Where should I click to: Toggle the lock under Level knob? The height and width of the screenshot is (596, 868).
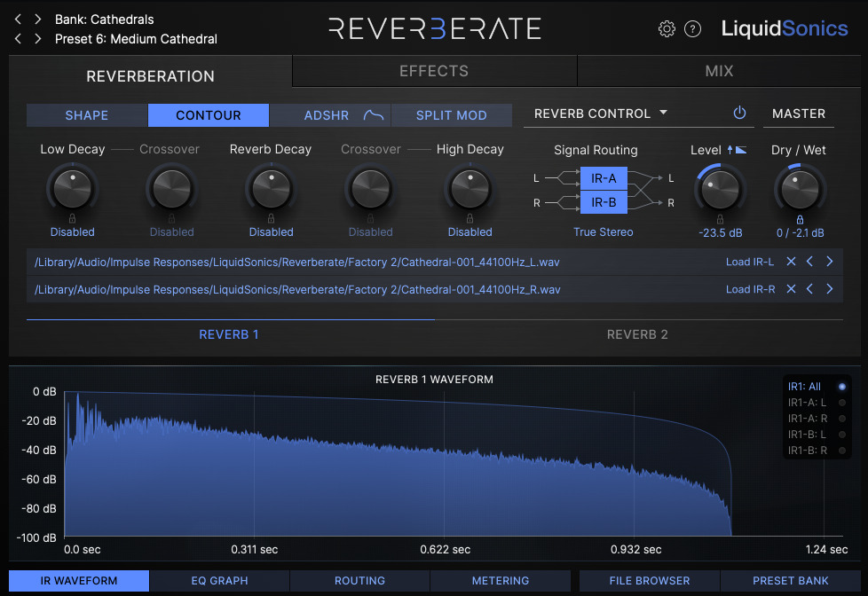pos(720,219)
